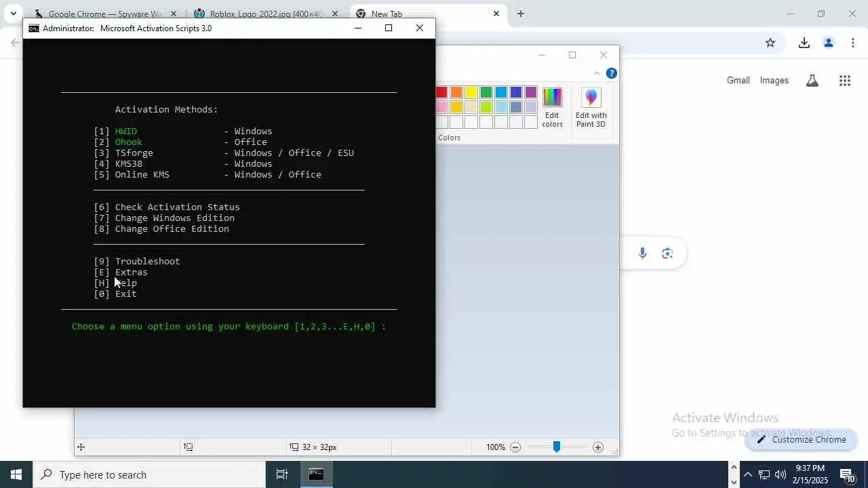The image size is (868, 488).
Task: Bookmark this page with the star icon
Action: click(x=770, y=43)
